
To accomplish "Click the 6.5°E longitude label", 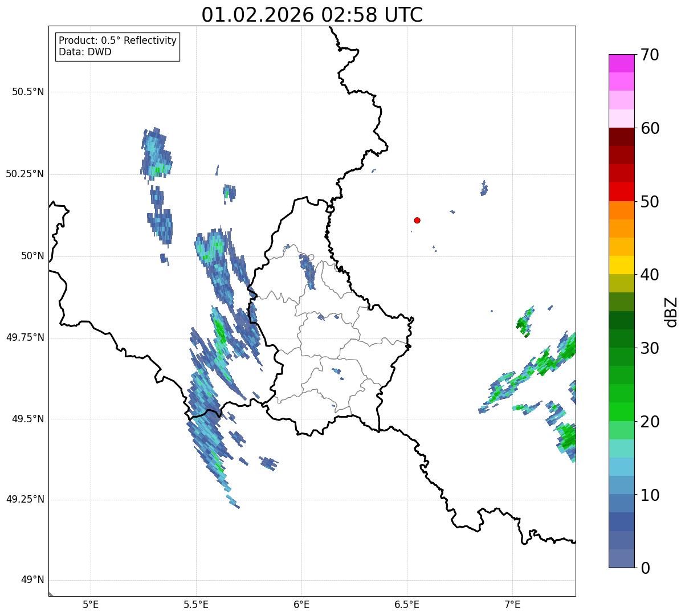I will (x=407, y=605).
